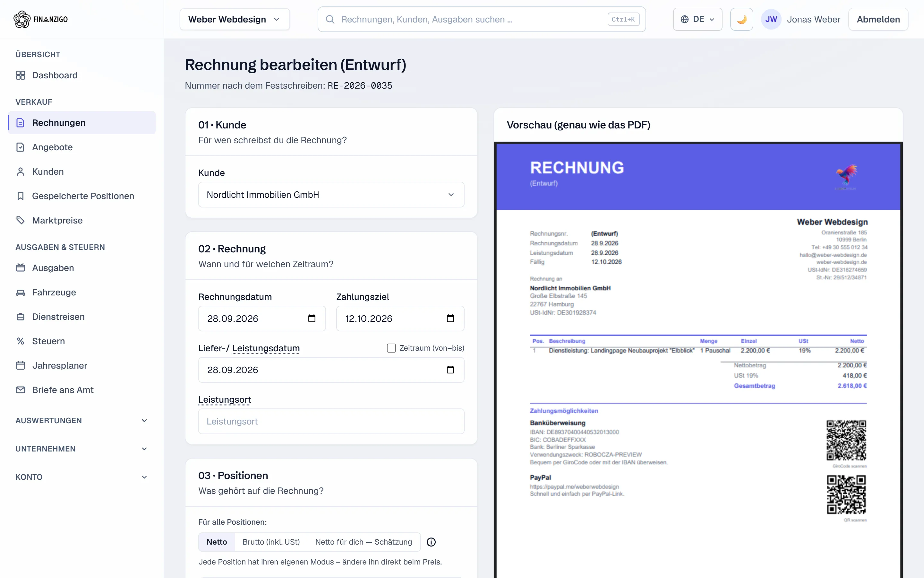Open the Ausgaben page

(x=82, y=268)
